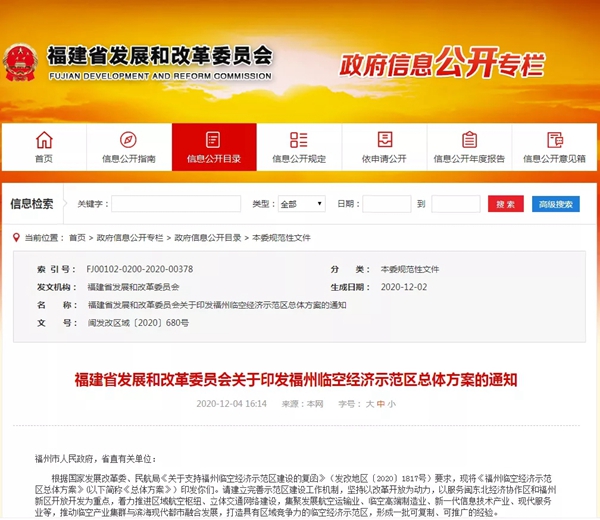The image size is (600, 520).
Task: Go to 首页 in the breadcrumb
Action: [77, 238]
